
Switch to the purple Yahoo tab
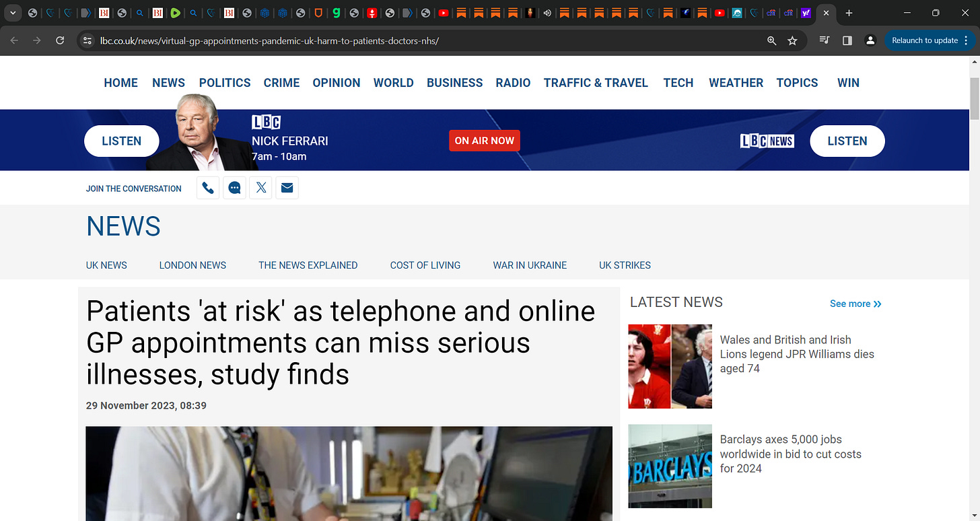pyautogui.click(x=806, y=13)
